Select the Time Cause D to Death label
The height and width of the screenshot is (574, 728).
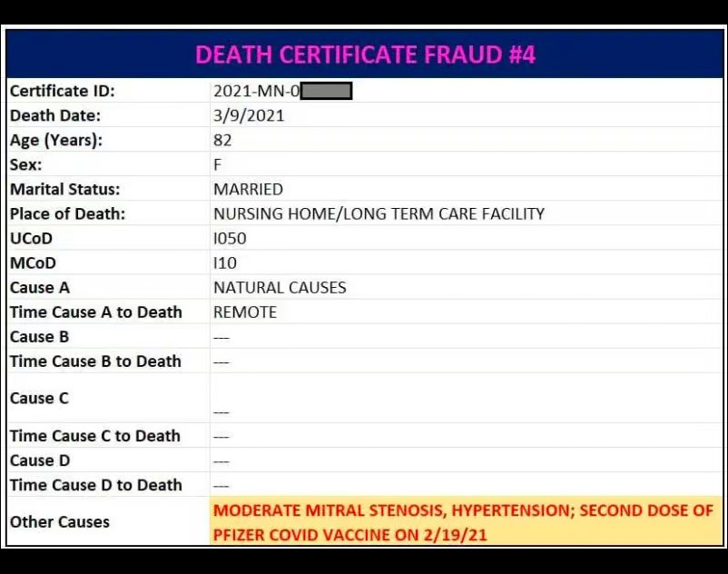pyautogui.click(x=96, y=485)
